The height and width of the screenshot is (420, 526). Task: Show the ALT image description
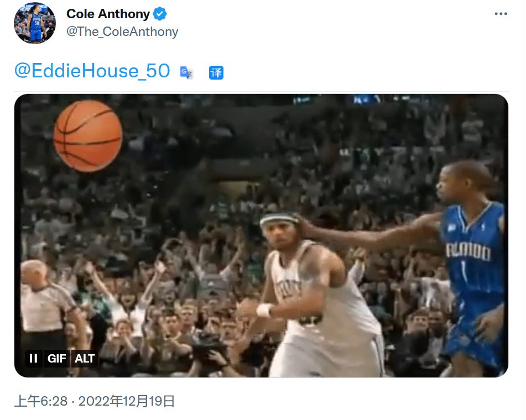click(84, 358)
